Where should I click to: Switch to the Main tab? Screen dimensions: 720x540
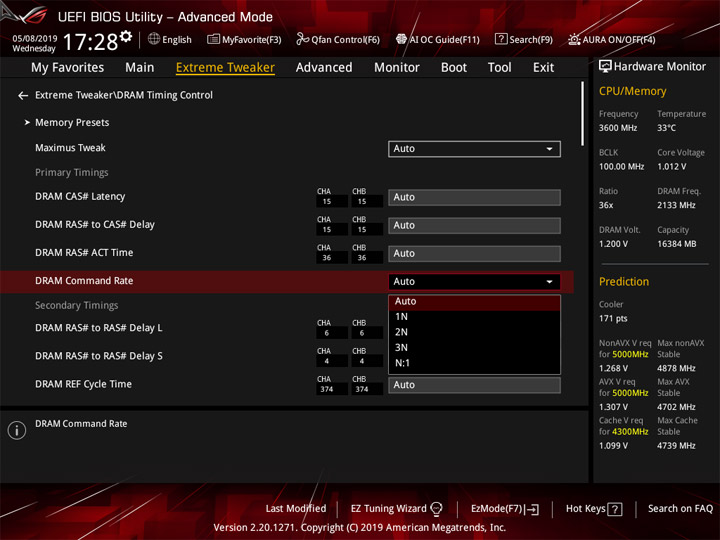point(140,68)
